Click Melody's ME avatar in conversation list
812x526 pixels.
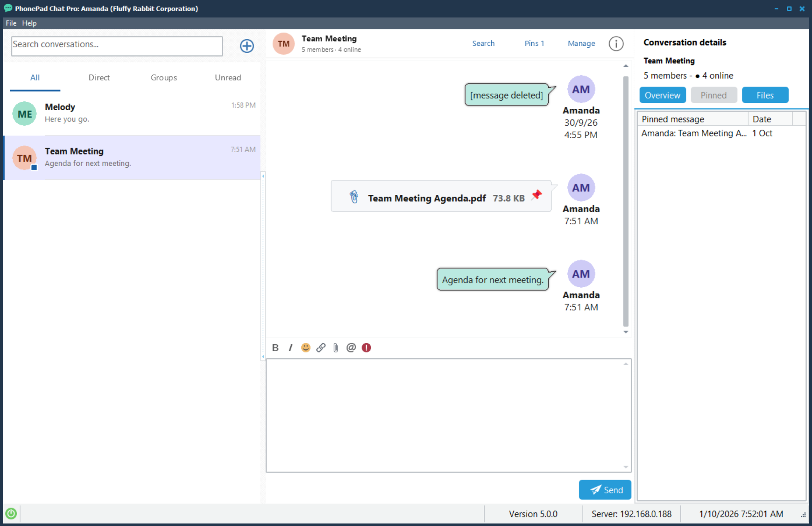24,114
